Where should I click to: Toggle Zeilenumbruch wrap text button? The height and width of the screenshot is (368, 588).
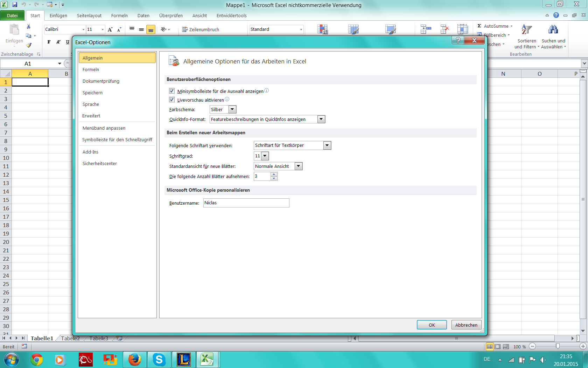coord(201,29)
